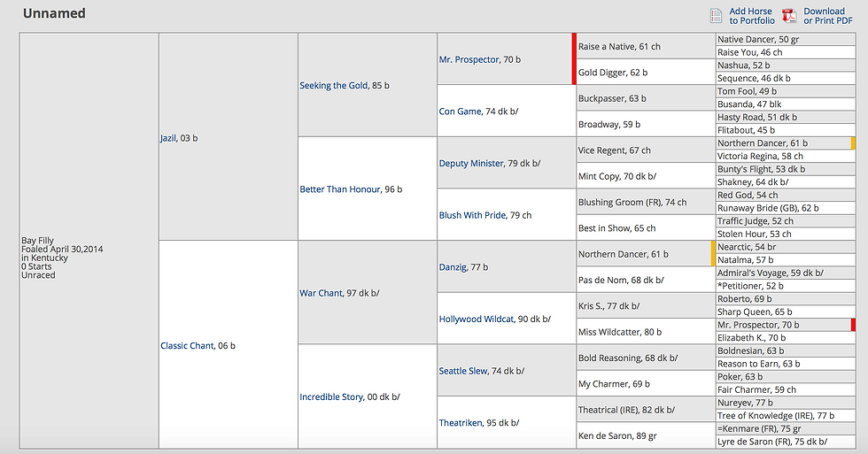The height and width of the screenshot is (454, 868).
Task: Select the Seeking the Gold link
Action: click(333, 86)
